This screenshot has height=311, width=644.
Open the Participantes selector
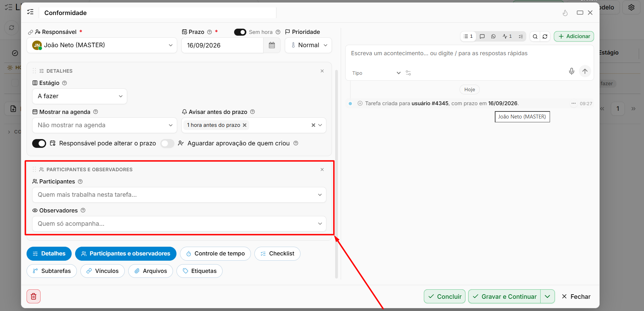(x=179, y=195)
